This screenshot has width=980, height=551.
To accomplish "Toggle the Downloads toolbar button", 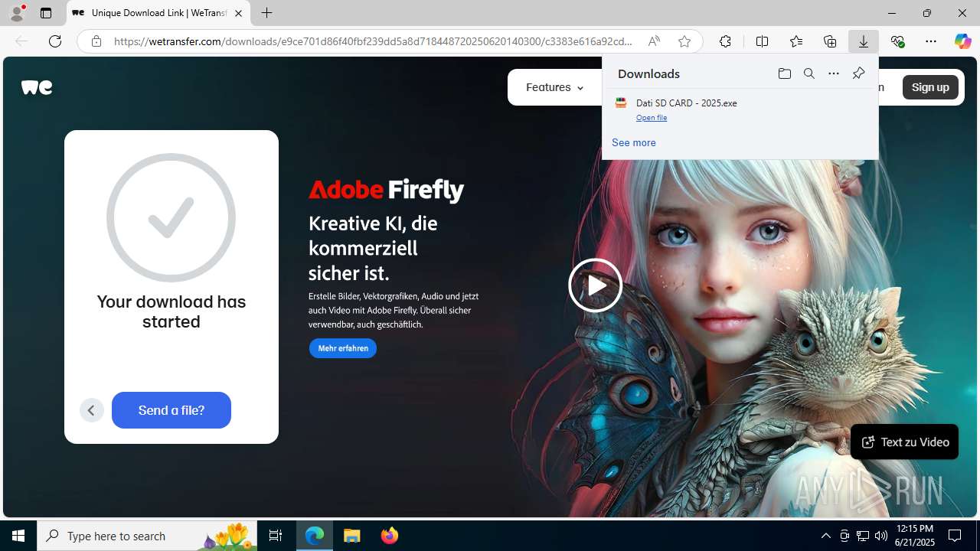I will [864, 41].
